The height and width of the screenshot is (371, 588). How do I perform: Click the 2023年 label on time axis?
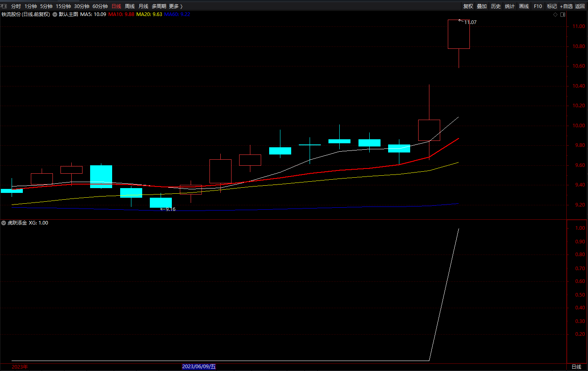(20, 367)
